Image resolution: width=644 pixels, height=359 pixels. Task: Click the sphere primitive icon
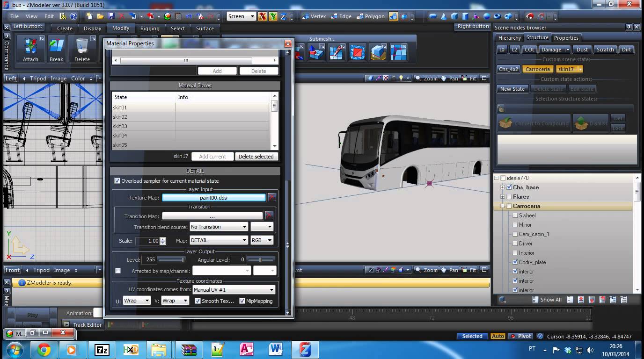pos(487,16)
